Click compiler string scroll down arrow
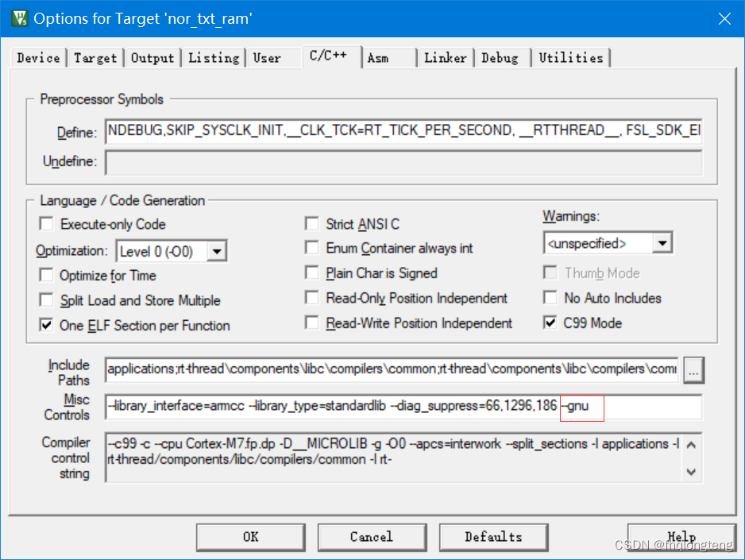 pos(692,472)
